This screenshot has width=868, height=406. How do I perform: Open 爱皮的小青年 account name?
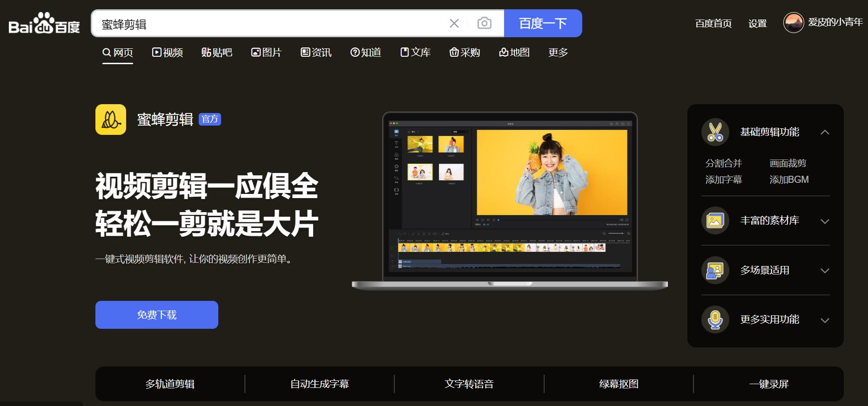point(835,22)
